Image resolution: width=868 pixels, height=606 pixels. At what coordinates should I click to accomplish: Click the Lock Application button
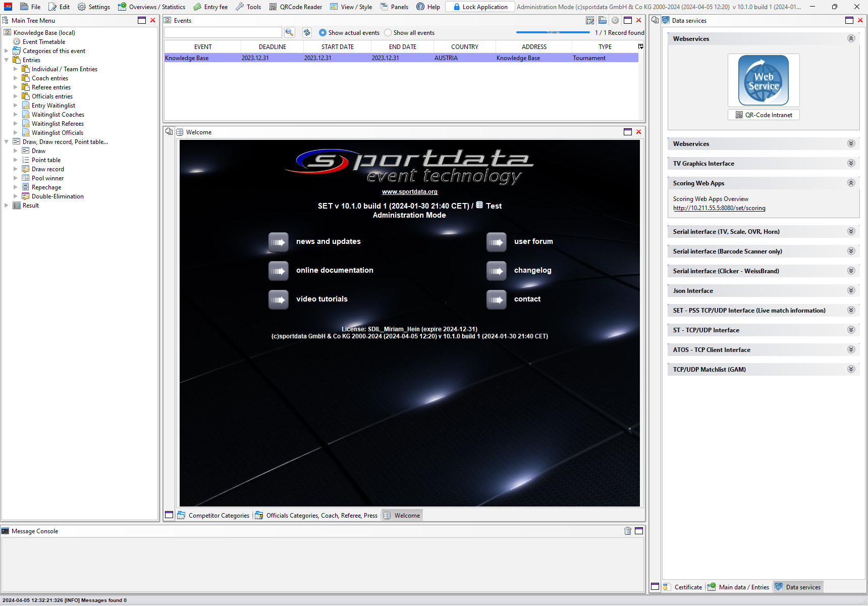(480, 7)
